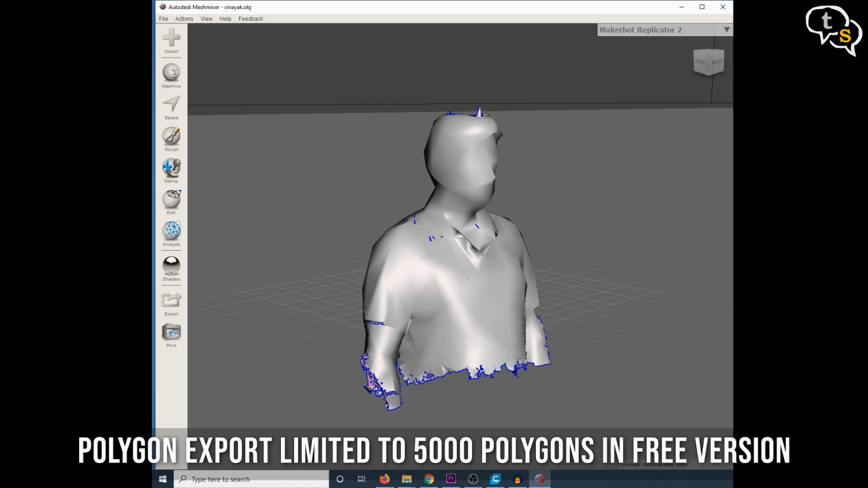Launch Adobe Premiere Pro from the taskbar

(451, 479)
